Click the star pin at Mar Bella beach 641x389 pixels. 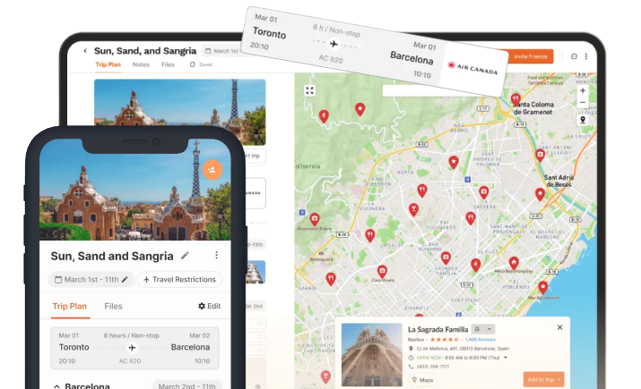pyautogui.click(x=543, y=288)
